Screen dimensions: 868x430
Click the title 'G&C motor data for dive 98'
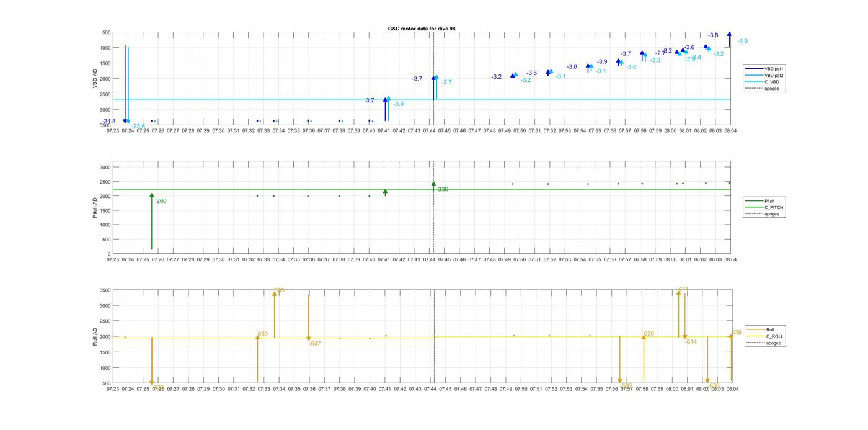(x=422, y=29)
